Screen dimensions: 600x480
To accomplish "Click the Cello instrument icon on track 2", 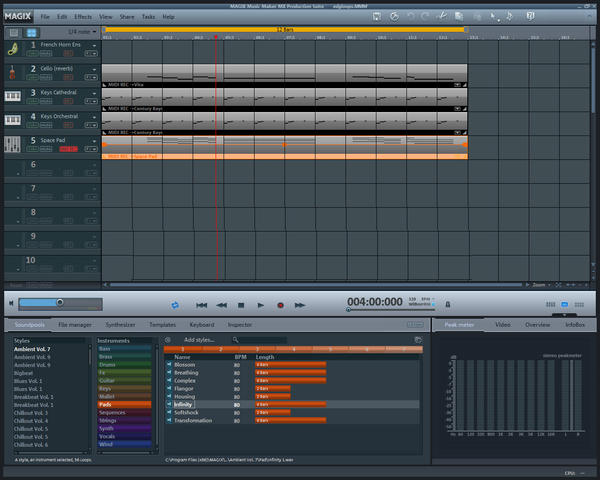I will click(x=12, y=72).
